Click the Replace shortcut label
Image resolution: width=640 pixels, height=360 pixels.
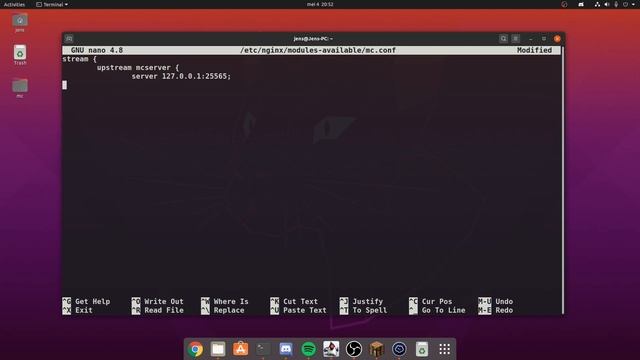[229, 311]
